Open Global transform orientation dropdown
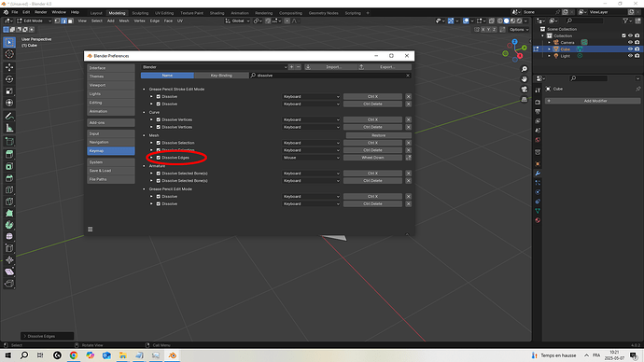644x362 pixels. pyautogui.click(x=237, y=21)
